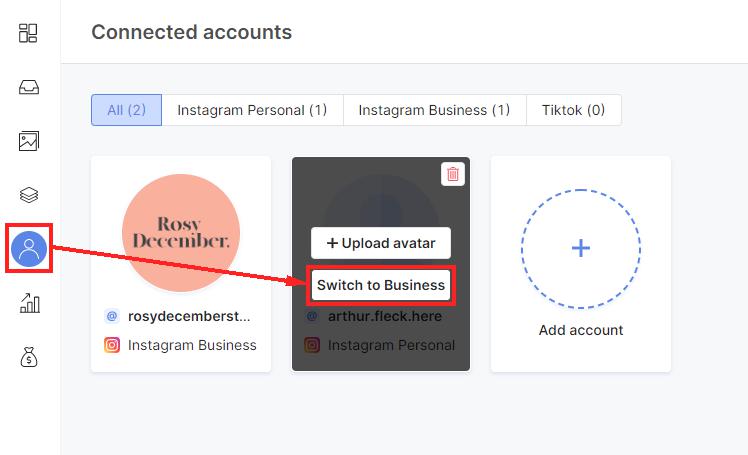Image resolution: width=748 pixels, height=455 pixels.
Task: Open the dashboard icon in sidebar
Action: pyautogui.click(x=28, y=33)
